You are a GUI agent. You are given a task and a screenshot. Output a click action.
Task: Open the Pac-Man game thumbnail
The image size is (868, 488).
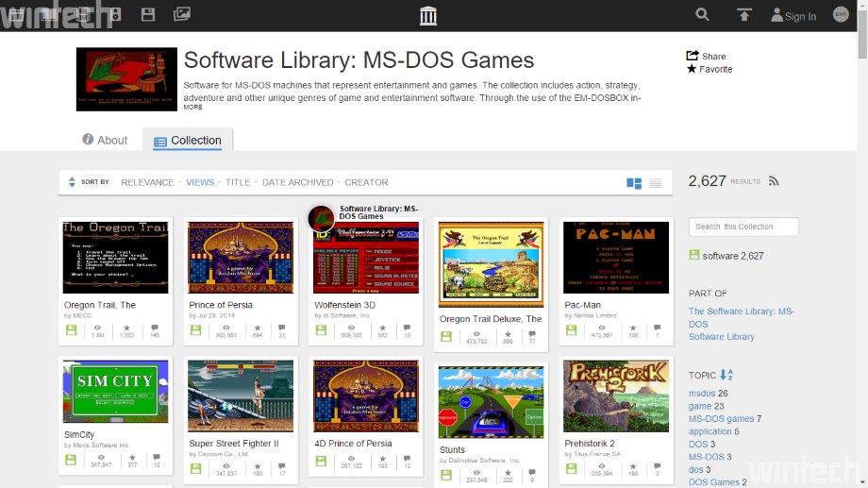(616, 258)
